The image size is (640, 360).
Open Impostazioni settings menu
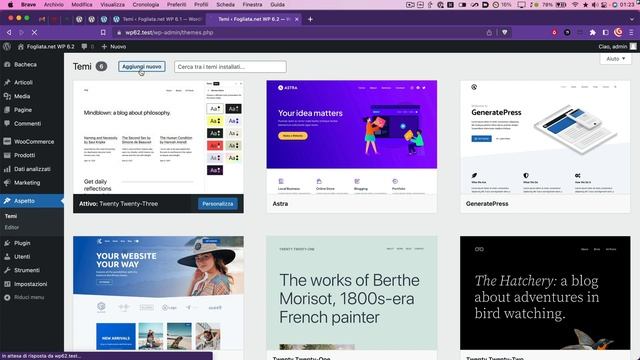[x=31, y=284]
